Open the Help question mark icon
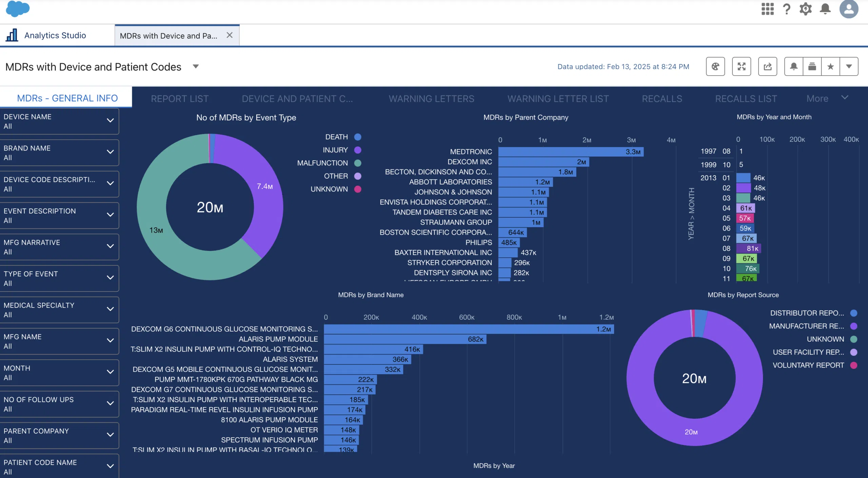This screenshot has width=868, height=478. pyautogui.click(x=787, y=9)
